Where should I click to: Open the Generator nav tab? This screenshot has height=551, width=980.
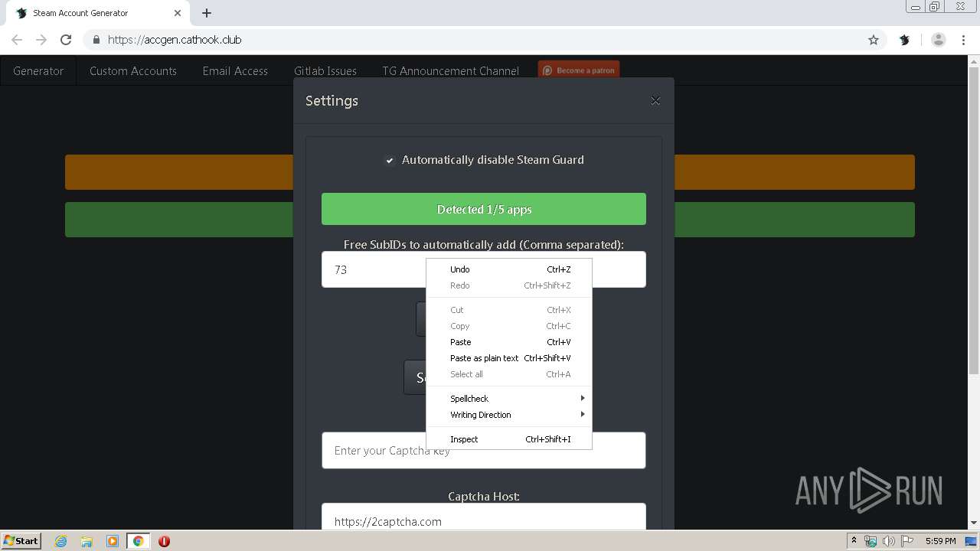pyautogui.click(x=38, y=70)
